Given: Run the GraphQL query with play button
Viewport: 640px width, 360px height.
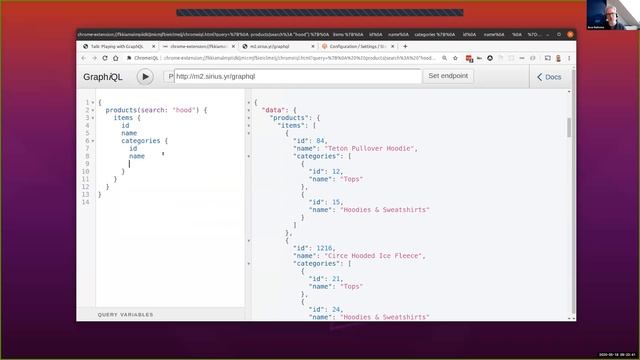Looking at the screenshot, I should pos(145,77).
